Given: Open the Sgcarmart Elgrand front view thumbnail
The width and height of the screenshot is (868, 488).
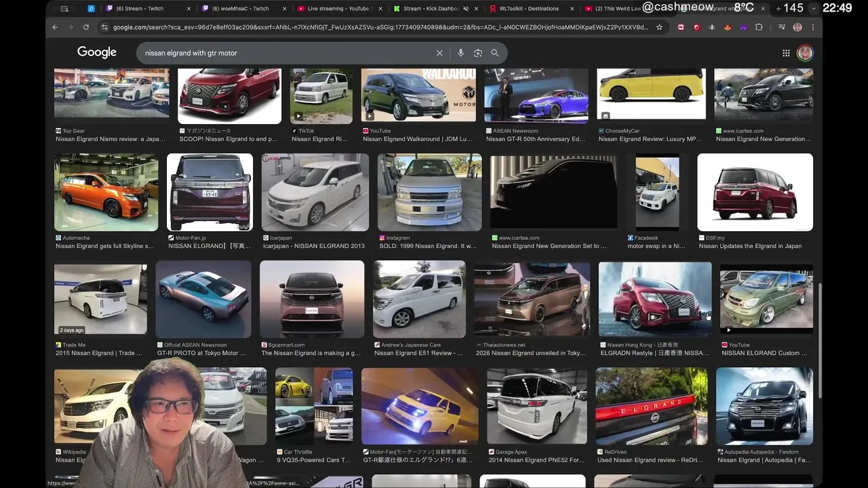Looking at the screenshot, I should (312, 299).
